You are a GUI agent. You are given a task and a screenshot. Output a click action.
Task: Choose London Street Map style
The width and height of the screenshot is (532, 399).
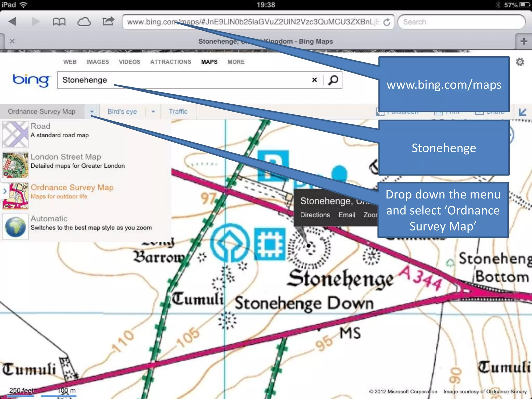(86, 165)
